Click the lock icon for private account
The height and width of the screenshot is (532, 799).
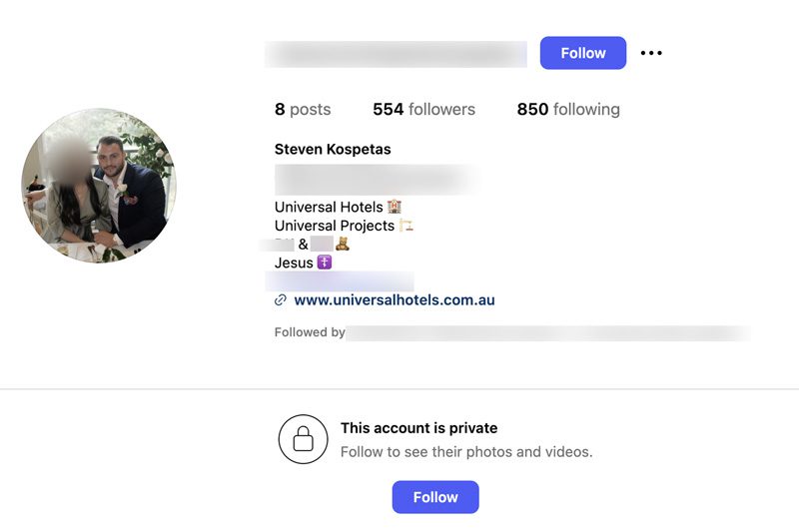click(x=303, y=439)
